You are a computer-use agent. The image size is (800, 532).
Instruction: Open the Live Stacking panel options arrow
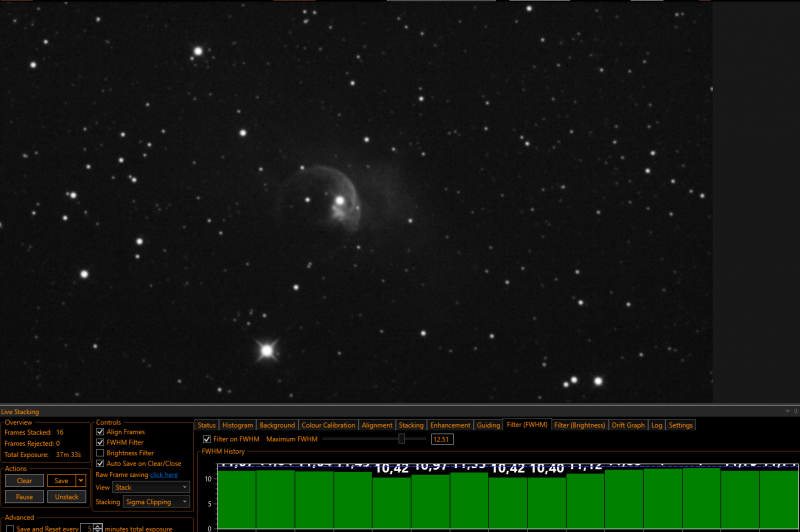tap(787, 411)
